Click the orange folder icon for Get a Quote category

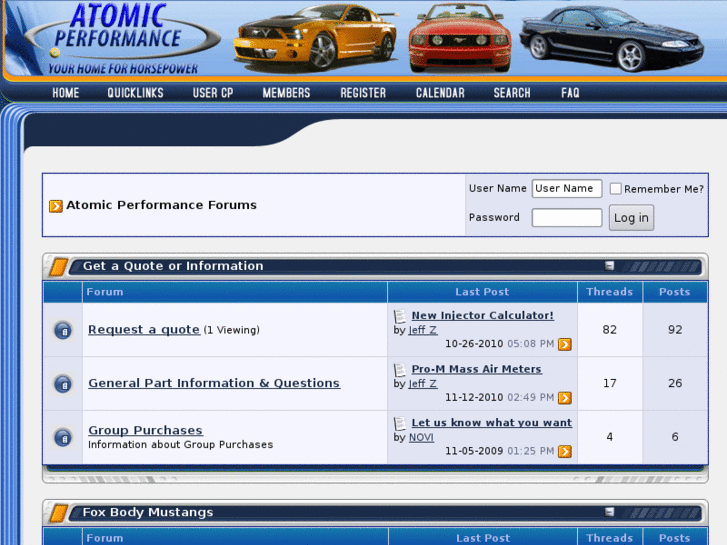pyautogui.click(x=58, y=267)
